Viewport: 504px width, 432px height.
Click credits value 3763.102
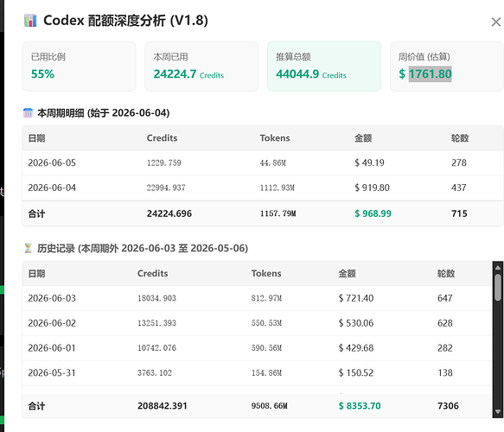155,373
